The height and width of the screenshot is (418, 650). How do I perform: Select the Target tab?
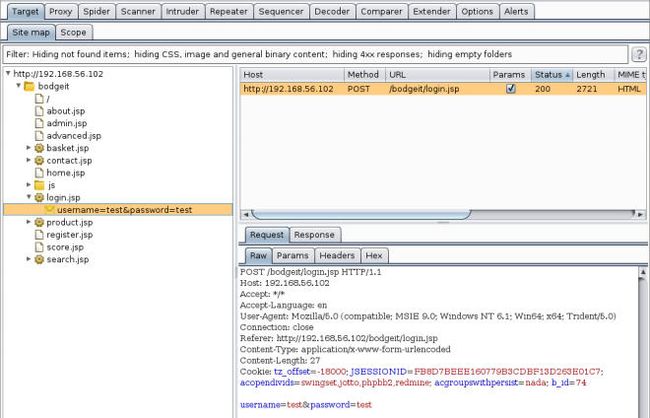tap(25, 12)
